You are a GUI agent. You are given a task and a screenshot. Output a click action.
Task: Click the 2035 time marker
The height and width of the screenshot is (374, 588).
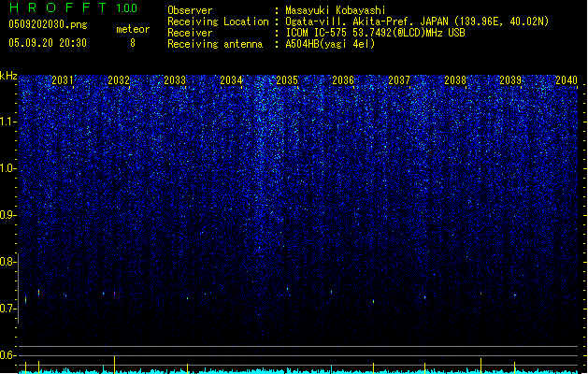(287, 80)
